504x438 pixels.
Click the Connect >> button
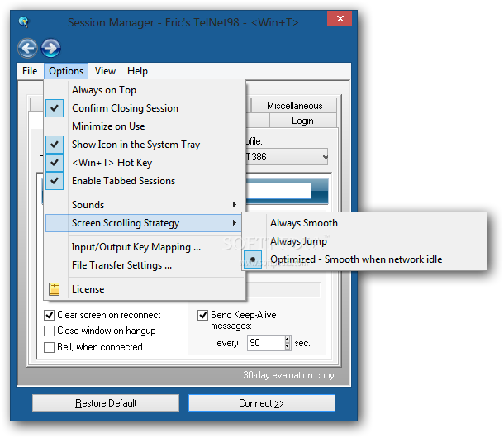pos(262,403)
